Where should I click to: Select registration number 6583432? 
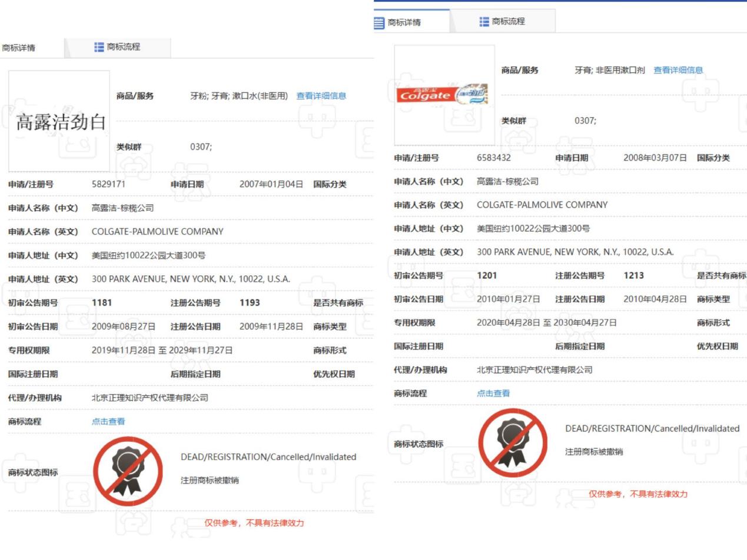click(x=494, y=158)
